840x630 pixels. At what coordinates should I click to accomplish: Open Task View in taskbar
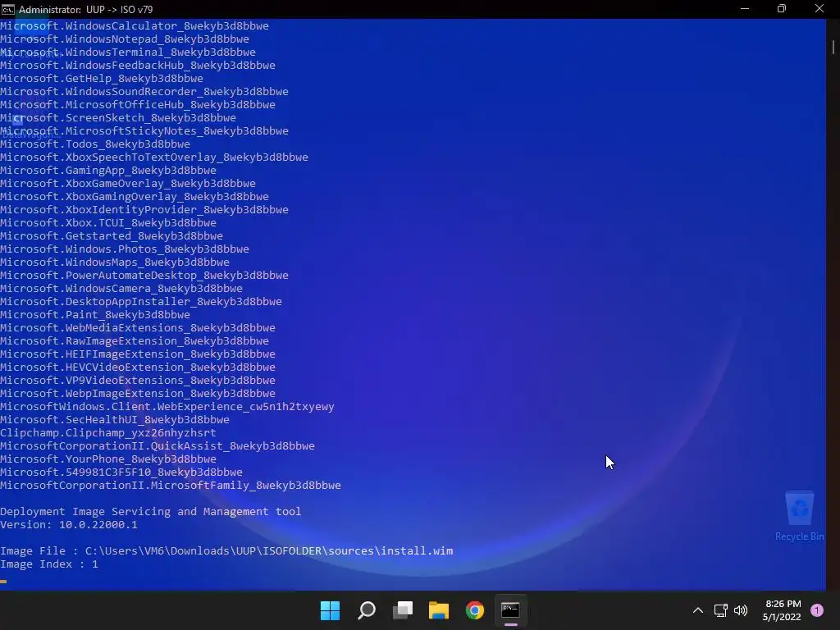(x=402, y=610)
